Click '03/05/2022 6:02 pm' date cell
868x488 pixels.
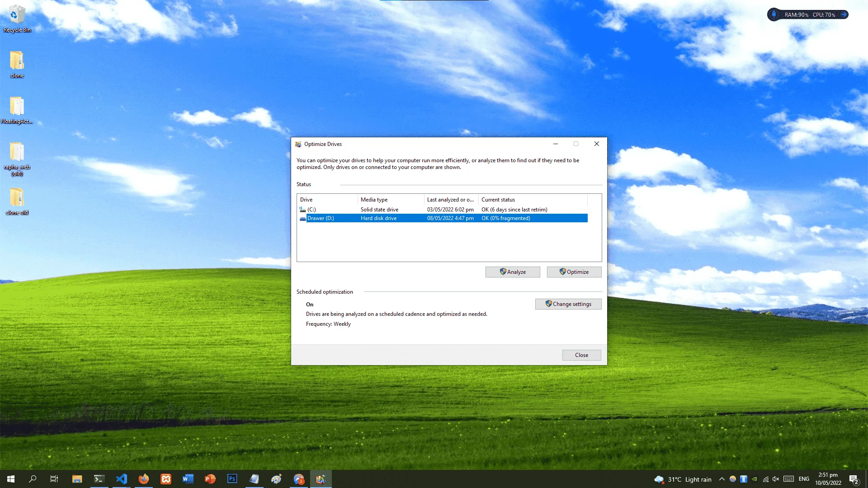[450, 210]
